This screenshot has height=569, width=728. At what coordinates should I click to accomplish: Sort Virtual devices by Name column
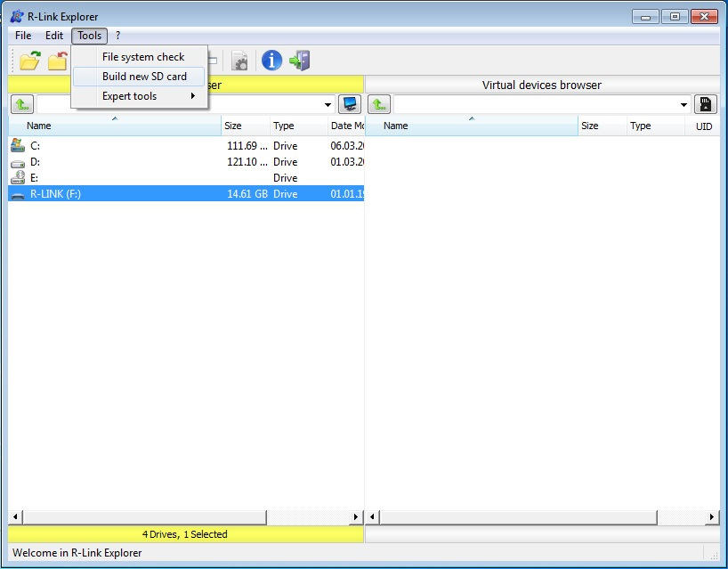pyautogui.click(x=472, y=126)
